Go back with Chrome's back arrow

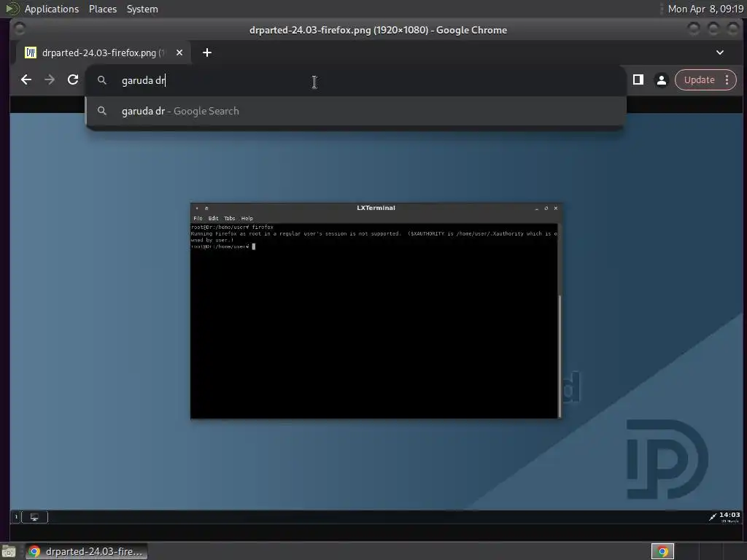pos(26,80)
